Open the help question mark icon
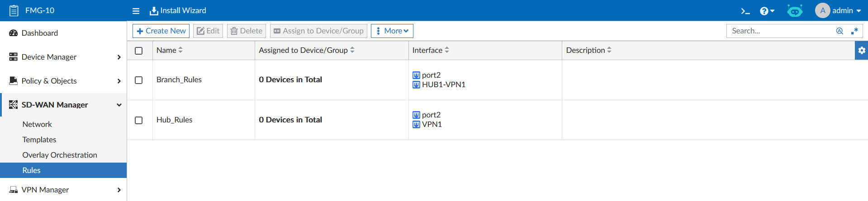868x201 pixels. (x=767, y=11)
